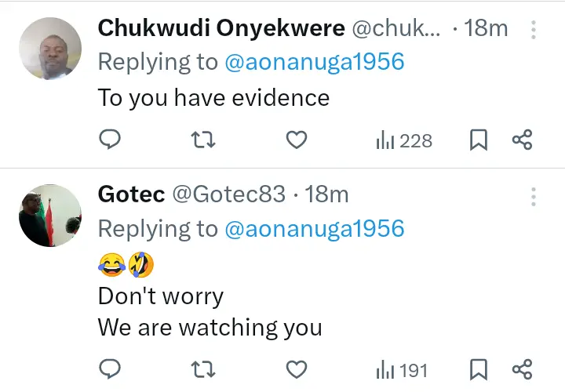Open @aonanuga1956 link in Gotec's reply
The width and height of the screenshot is (565, 392).
314,228
